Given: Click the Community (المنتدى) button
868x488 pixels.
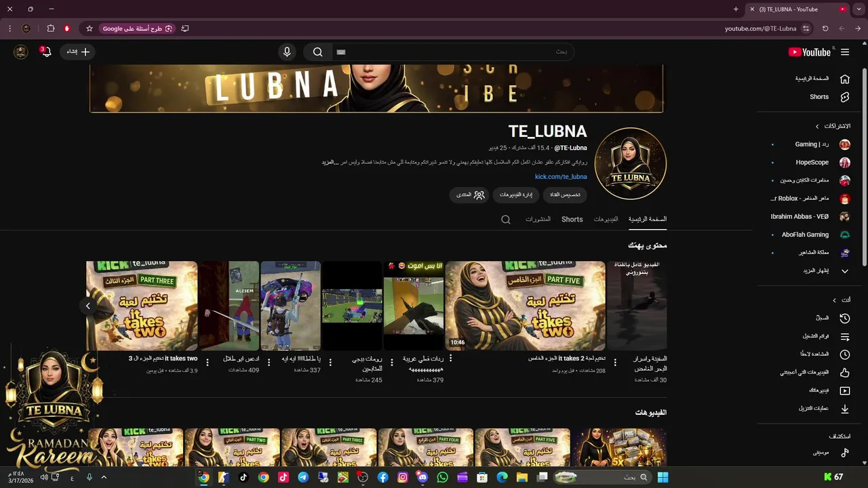Looking at the screenshot, I should click(x=470, y=195).
